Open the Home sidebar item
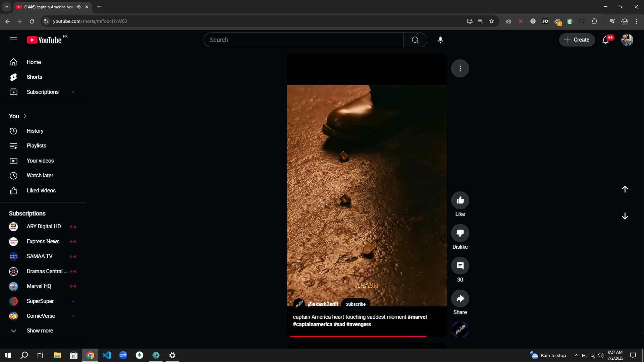Image resolution: width=644 pixels, height=362 pixels. click(x=43, y=62)
